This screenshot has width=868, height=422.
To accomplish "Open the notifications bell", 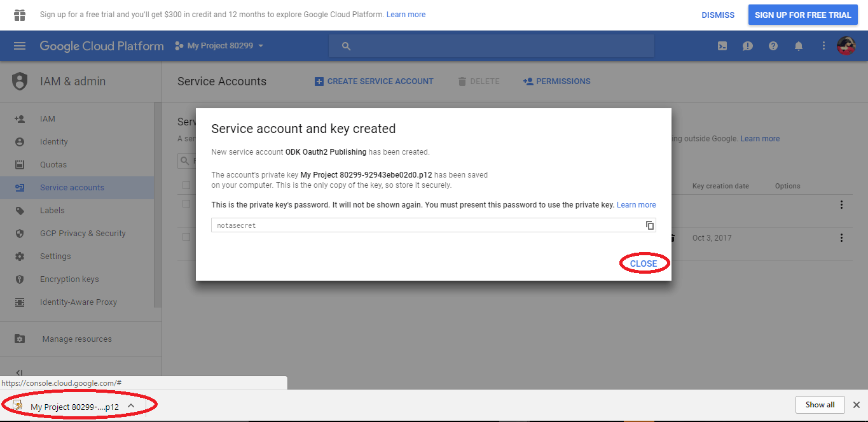I will pyautogui.click(x=799, y=46).
